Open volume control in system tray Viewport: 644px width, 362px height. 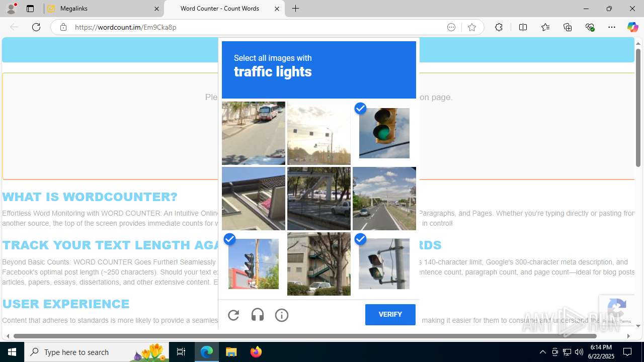tap(579, 352)
